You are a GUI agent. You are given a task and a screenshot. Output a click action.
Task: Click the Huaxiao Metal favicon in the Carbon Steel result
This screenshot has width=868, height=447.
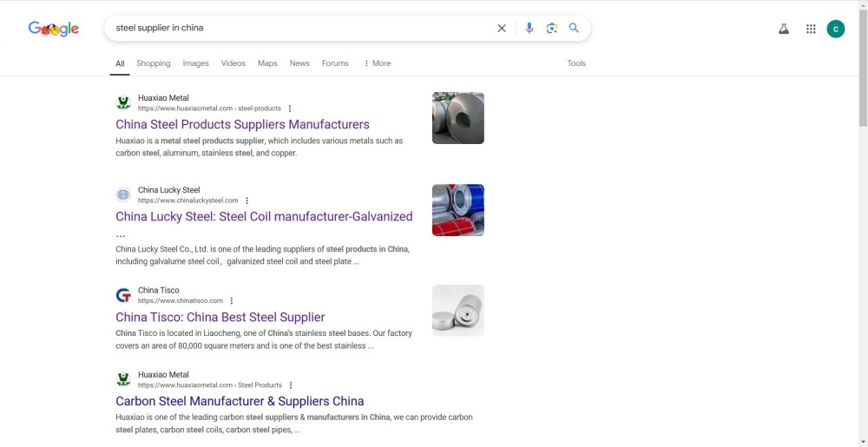123,379
